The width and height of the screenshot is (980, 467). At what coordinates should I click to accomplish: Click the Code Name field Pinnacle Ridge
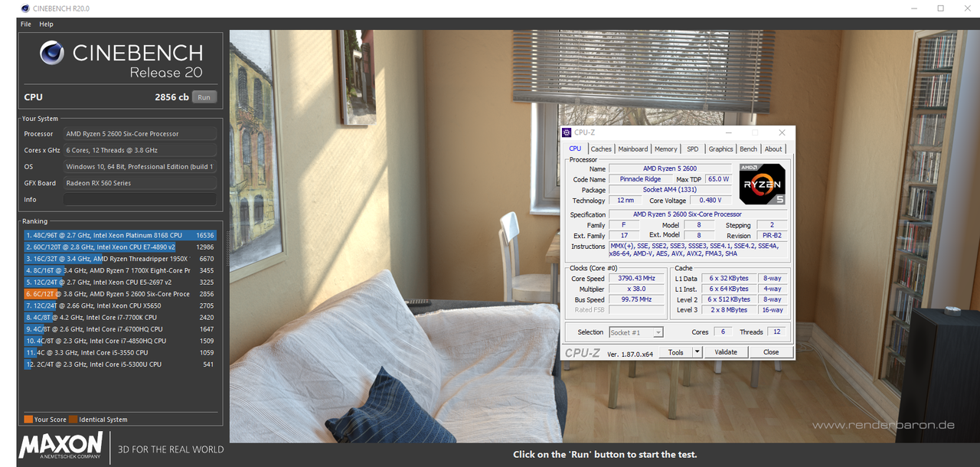click(640, 179)
